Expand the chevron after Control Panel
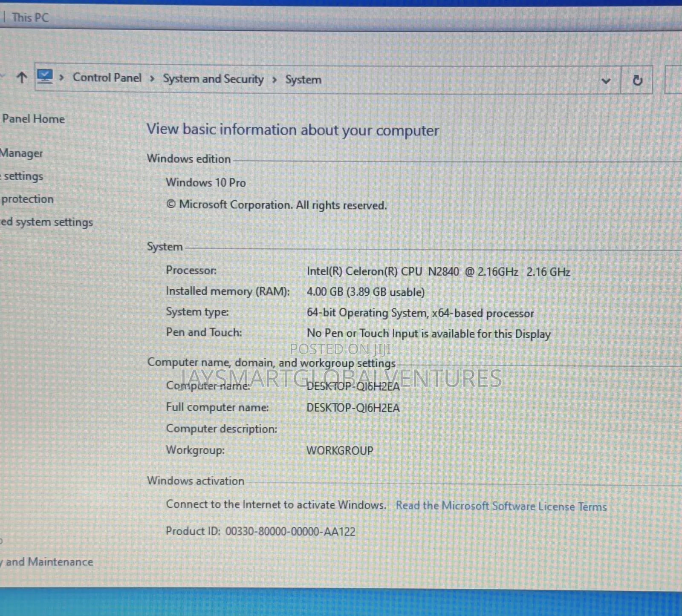Viewport: 682px width, 616px height. click(152, 78)
